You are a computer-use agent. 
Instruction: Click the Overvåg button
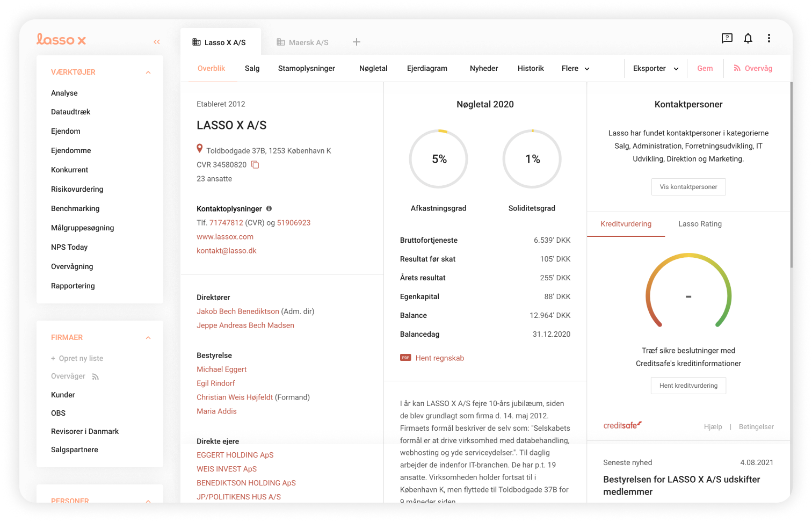coord(753,69)
